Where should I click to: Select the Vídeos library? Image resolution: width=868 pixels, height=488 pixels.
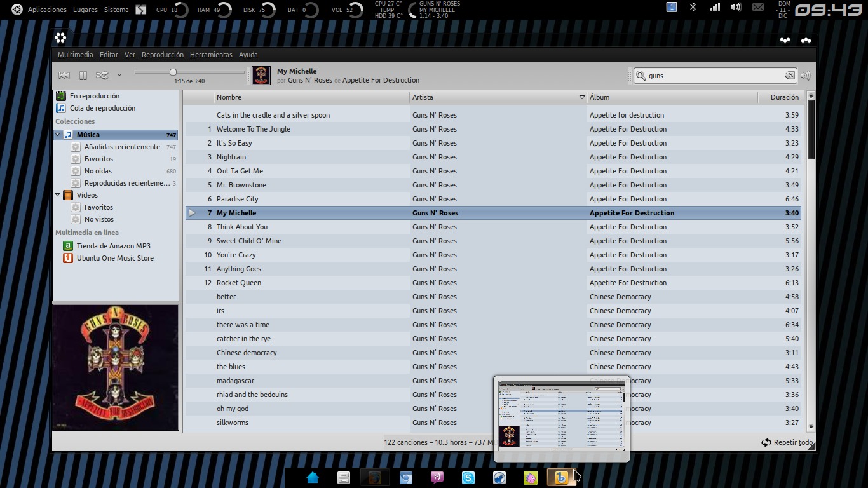point(87,195)
